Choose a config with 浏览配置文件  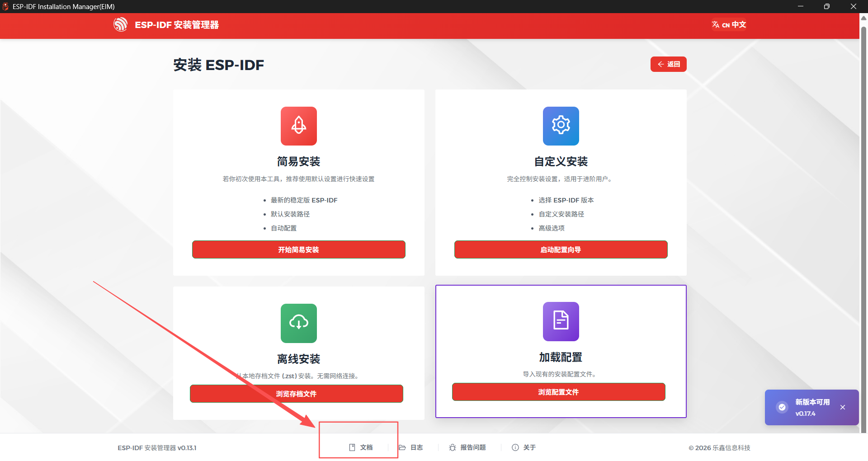click(x=559, y=392)
